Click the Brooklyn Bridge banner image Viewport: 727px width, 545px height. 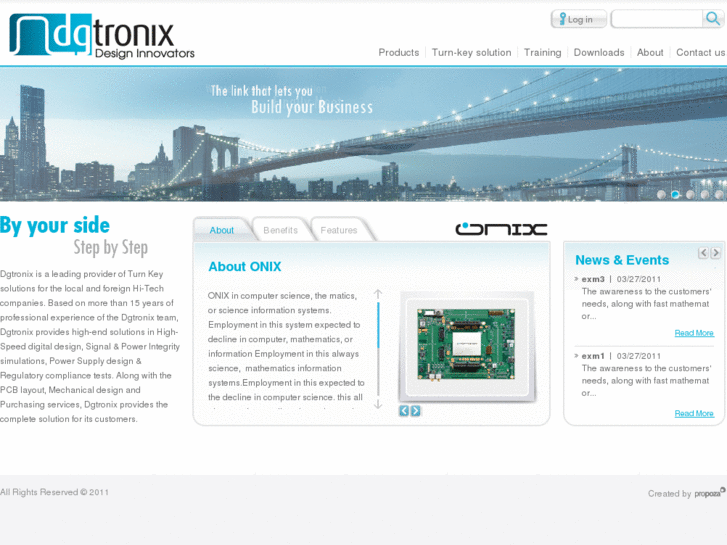coord(364,135)
